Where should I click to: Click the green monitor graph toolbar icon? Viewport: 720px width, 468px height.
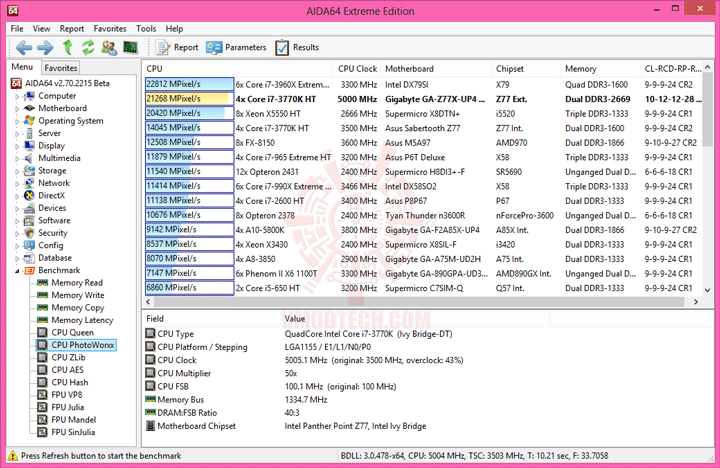coord(130,47)
